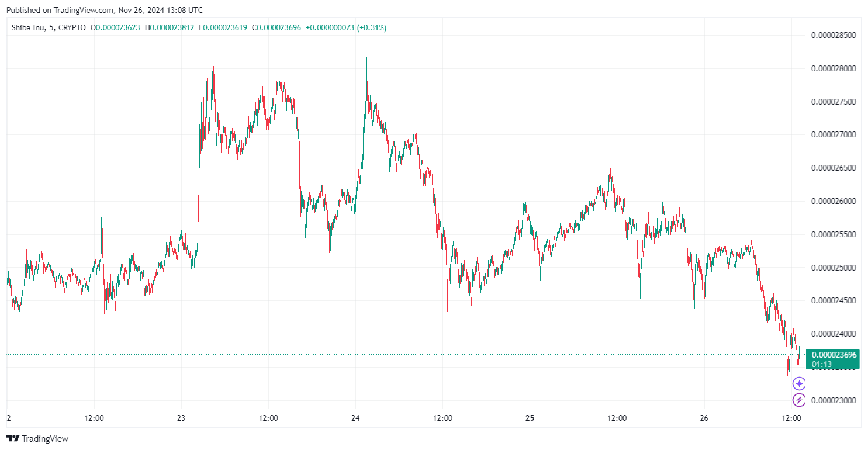This screenshot has height=450, width=868.
Task: Click the 0.000024000 price axis label
Action: 834,334
